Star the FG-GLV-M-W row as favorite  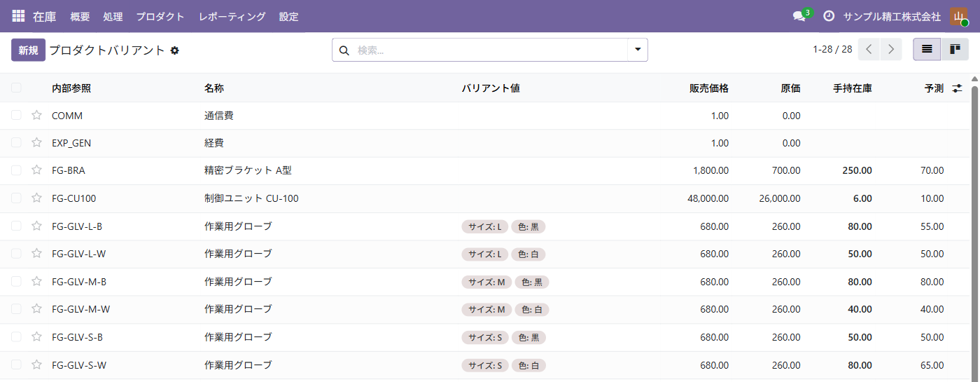[x=36, y=309]
